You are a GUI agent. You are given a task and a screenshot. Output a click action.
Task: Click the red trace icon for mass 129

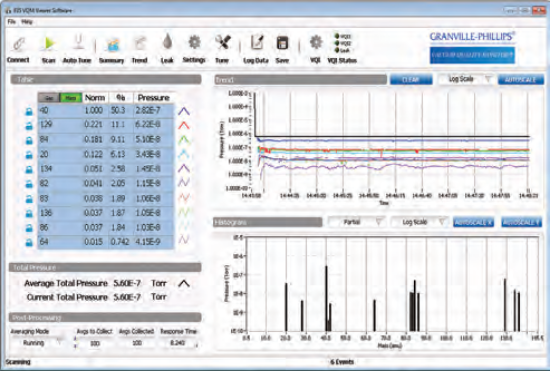coord(184,125)
